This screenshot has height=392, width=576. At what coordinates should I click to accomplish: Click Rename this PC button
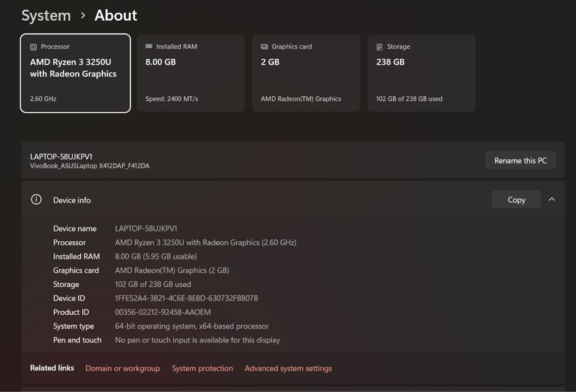[x=521, y=161]
